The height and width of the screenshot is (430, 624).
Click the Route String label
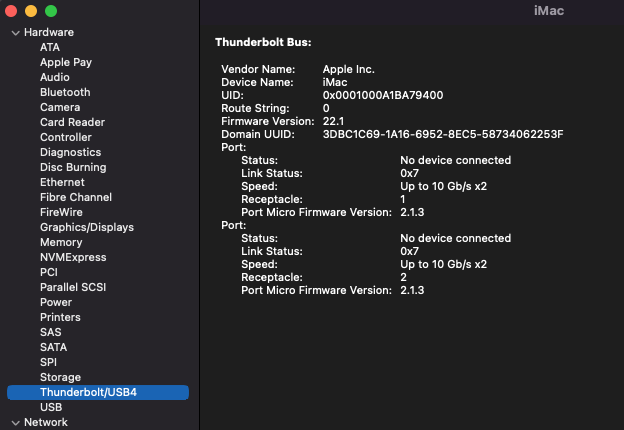(255, 108)
